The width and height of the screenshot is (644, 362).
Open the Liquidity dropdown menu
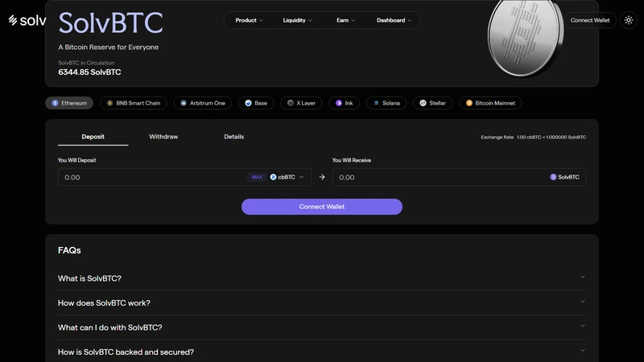(297, 20)
